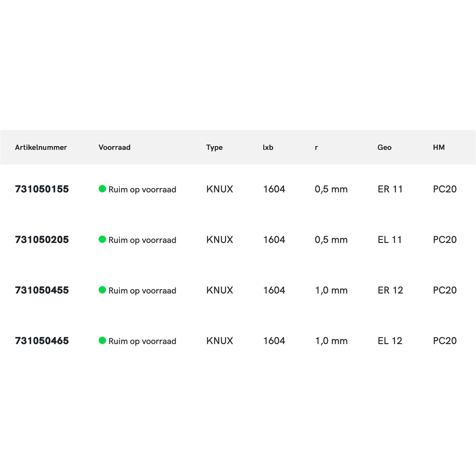This screenshot has height=476, width=476.
Task: Click the green stock dot for 731050205
Action: (x=102, y=239)
